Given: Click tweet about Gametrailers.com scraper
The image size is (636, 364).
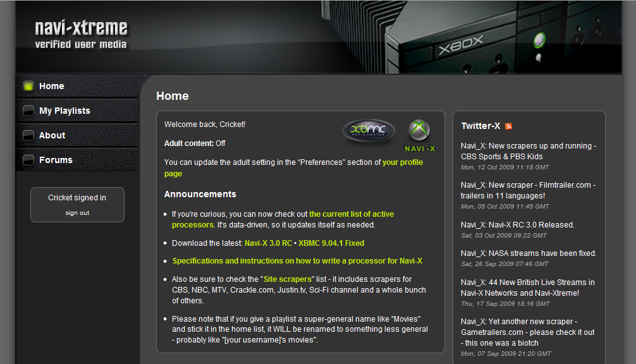Looking at the screenshot, I should (528, 332).
